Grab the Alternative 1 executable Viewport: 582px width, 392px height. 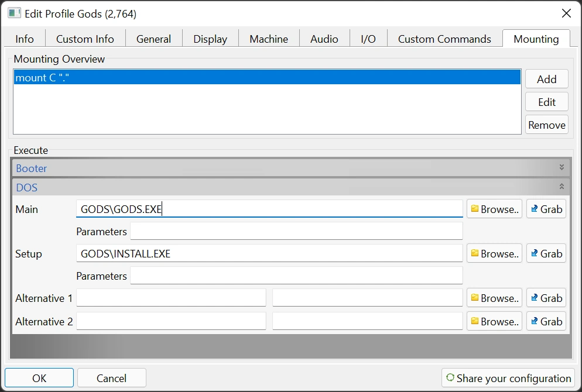(x=546, y=298)
